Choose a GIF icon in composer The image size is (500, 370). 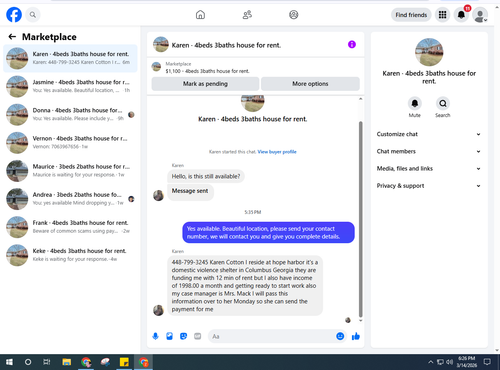coord(198,336)
